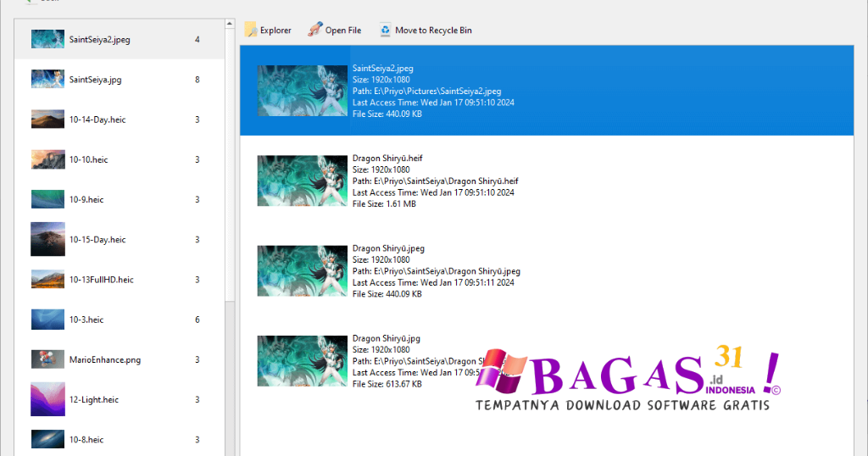Click the large preview thumbnail of SaintSeiya2.jpeg
The image size is (868, 456).
[303, 91]
